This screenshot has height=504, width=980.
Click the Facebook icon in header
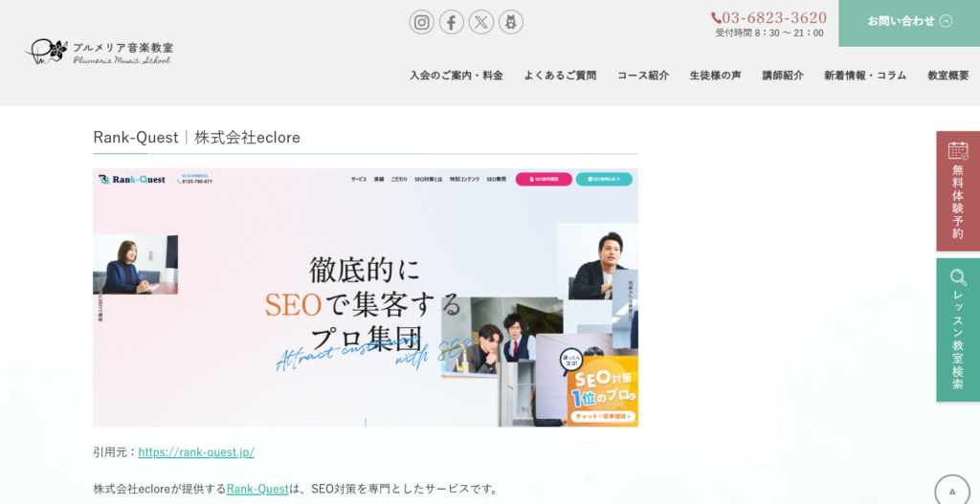[452, 22]
